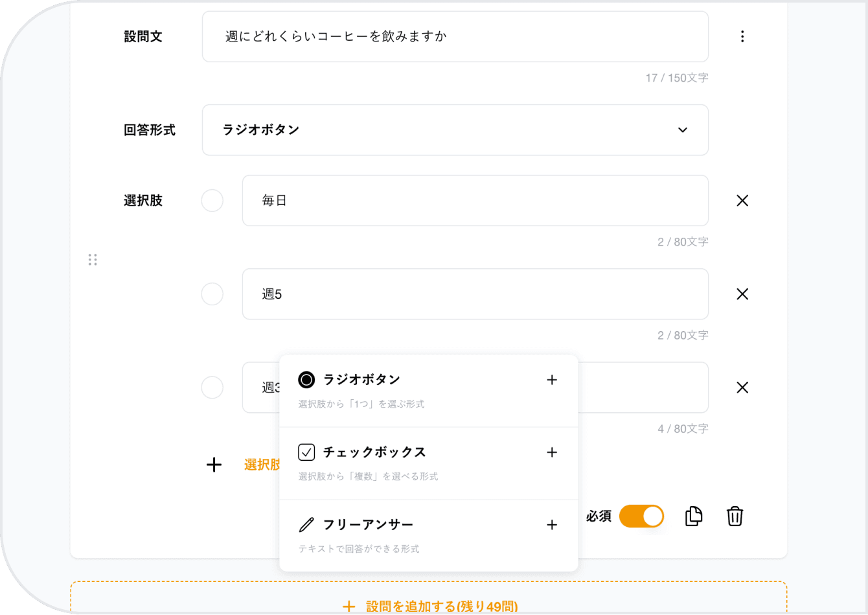Remove the 週5 choice with X icon
This screenshot has width=868, height=615.
[742, 294]
